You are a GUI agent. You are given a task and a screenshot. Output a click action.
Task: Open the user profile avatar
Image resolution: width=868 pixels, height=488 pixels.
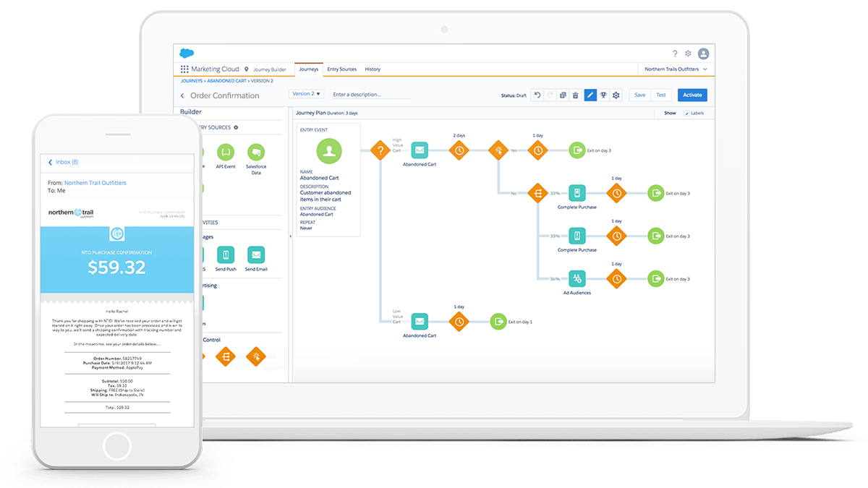coord(703,53)
